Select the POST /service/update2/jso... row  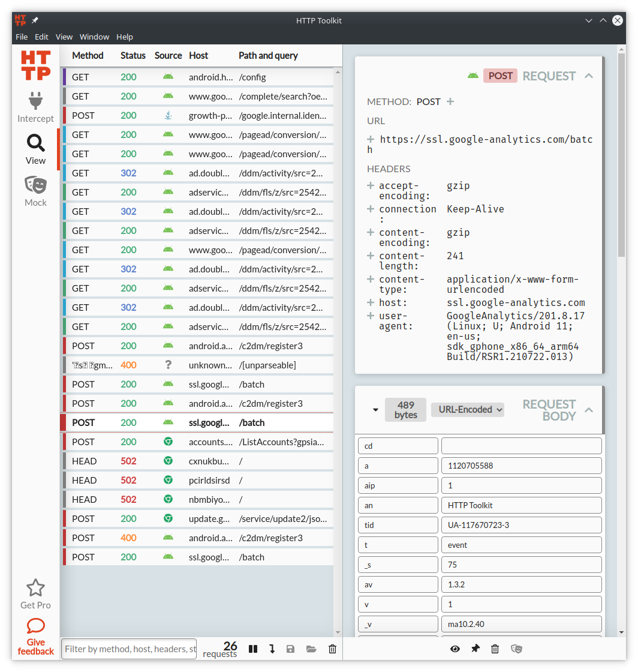coord(198,518)
